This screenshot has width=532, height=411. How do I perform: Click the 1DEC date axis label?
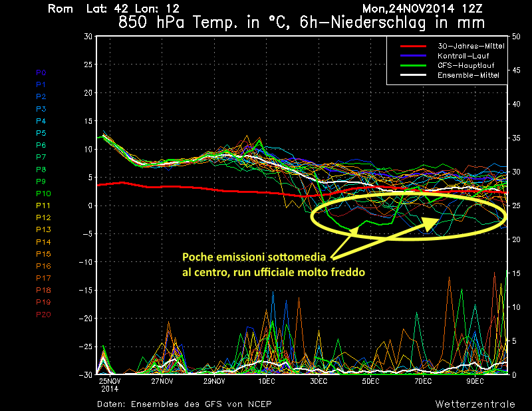(267, 382)
